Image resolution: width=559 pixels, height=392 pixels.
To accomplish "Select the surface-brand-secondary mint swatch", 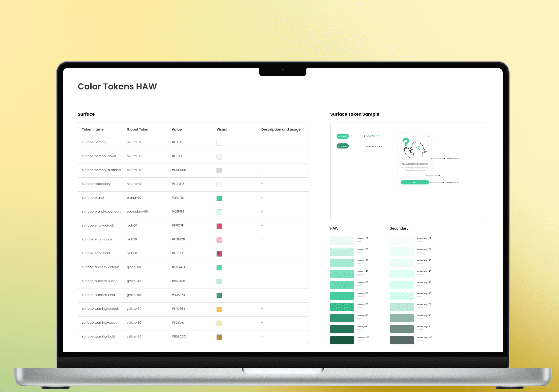I will click(219, 212).
